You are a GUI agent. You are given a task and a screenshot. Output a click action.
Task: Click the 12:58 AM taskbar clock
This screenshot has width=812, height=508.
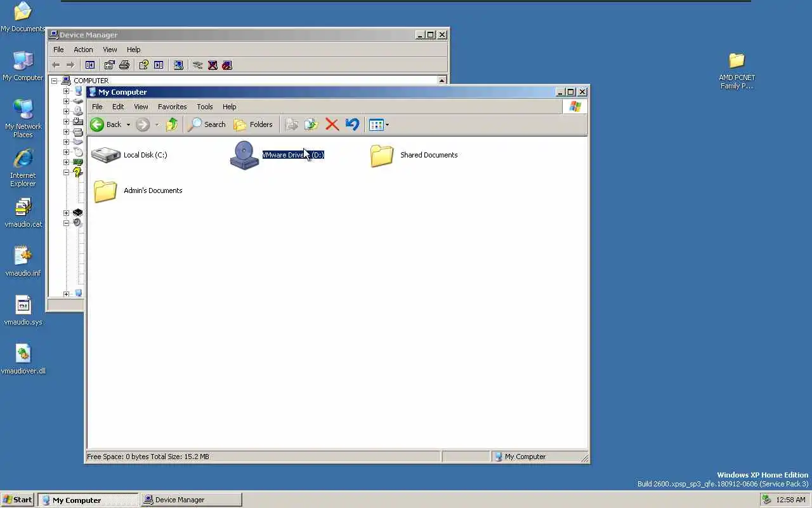(790, 500)
